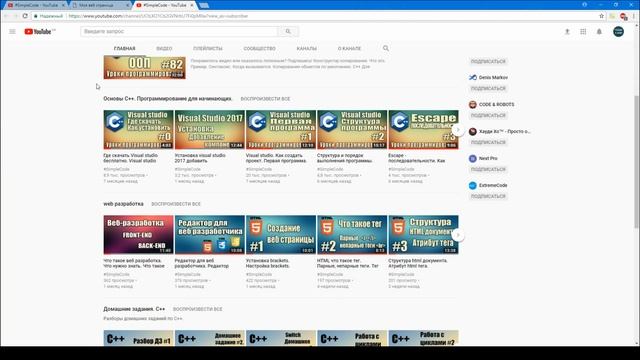Open Хауди Хо channel avatar
640x360 pixels.
point(473,131)
